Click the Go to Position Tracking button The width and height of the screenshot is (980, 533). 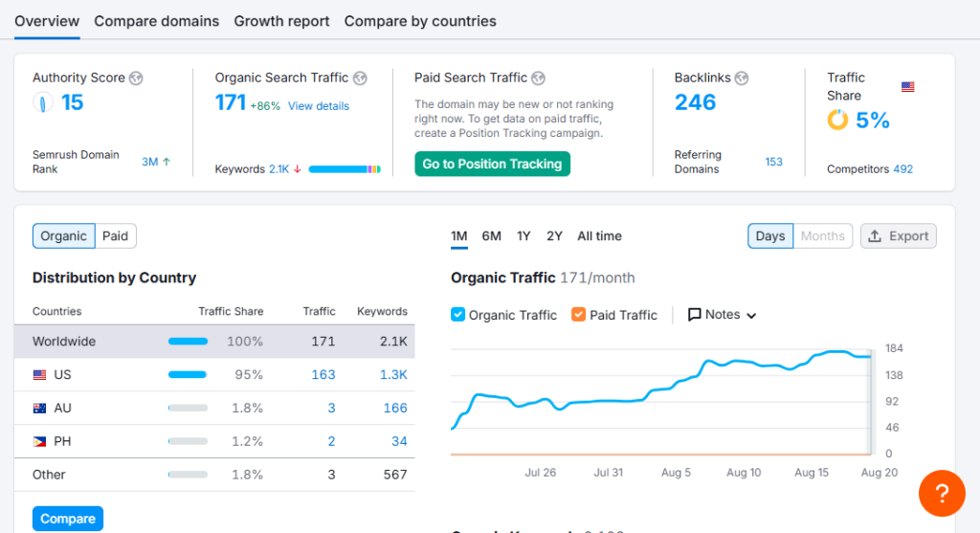pos(493,164)
